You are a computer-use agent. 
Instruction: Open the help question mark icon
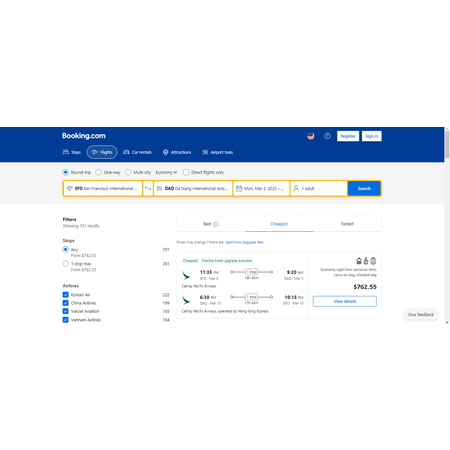(327, 136)
